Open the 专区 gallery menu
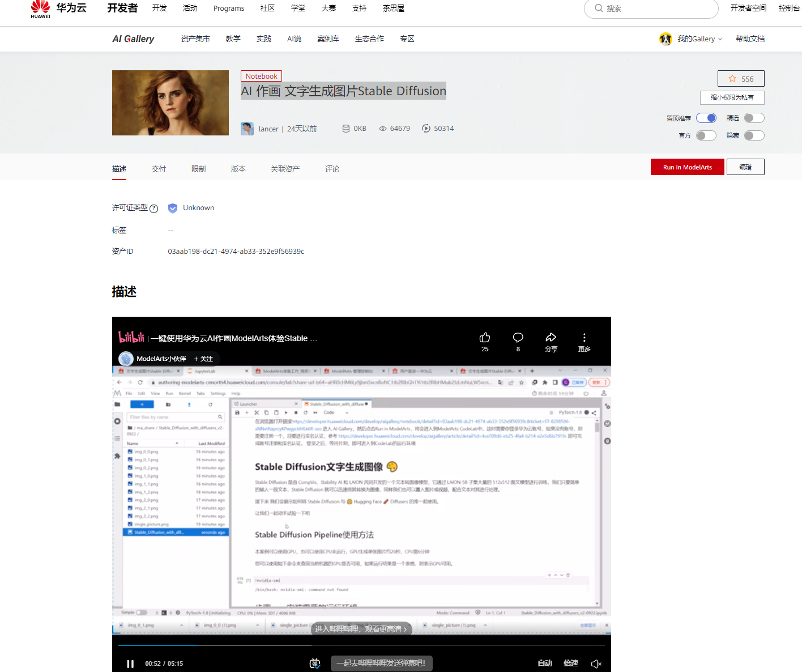 [x=407, y=39]
